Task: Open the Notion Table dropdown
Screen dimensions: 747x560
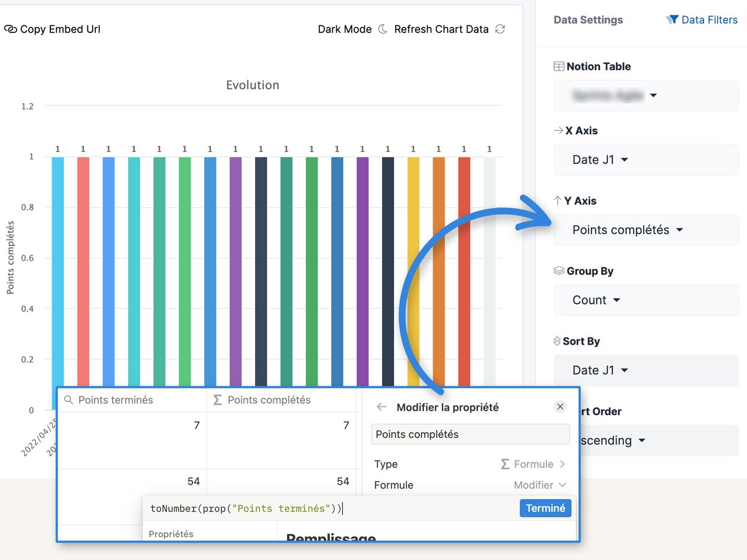Action: pos(646,96)
